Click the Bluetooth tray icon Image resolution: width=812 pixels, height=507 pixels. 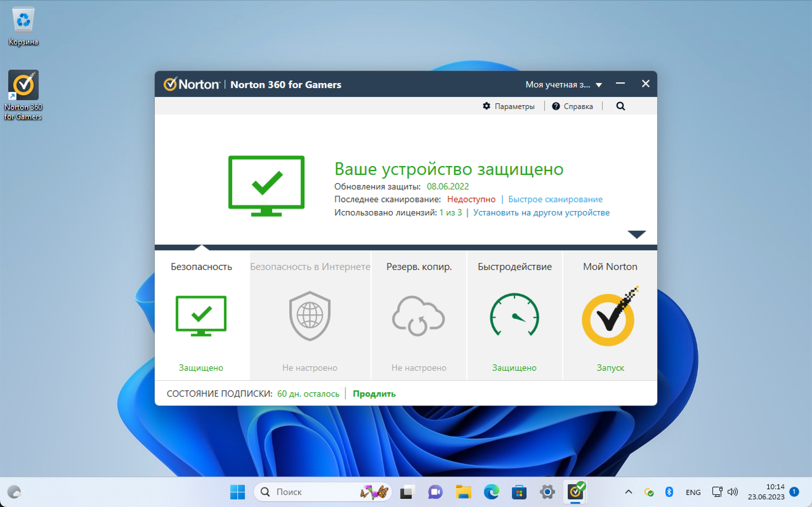[669, 492]
